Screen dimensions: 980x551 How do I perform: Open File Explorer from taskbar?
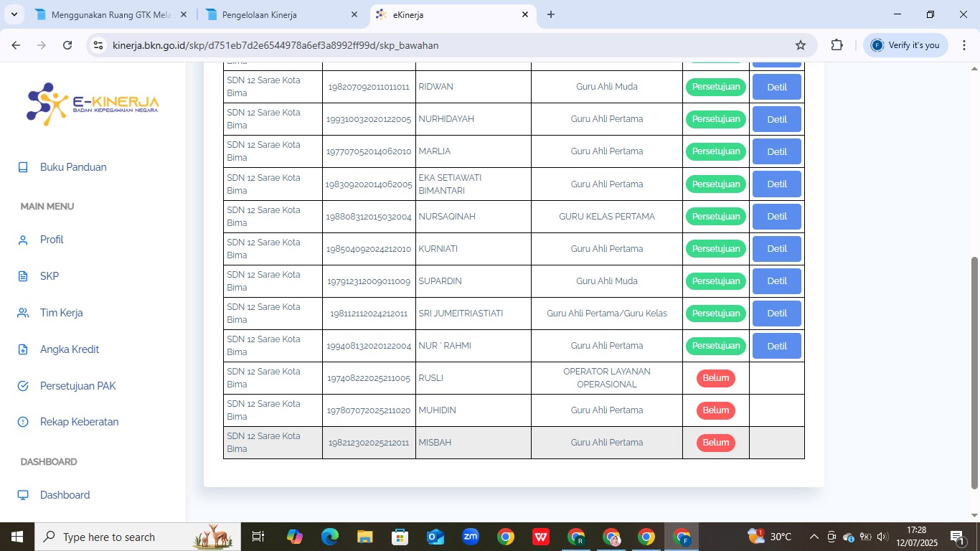[x=365, y=537]
